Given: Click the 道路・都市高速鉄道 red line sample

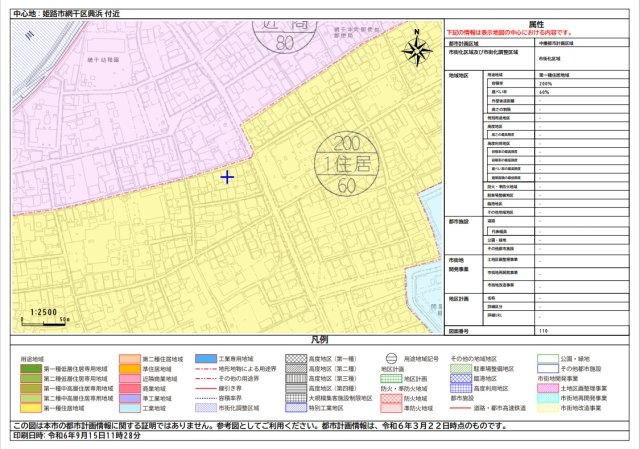Looking at the screenshot, I should click(461, 408).
